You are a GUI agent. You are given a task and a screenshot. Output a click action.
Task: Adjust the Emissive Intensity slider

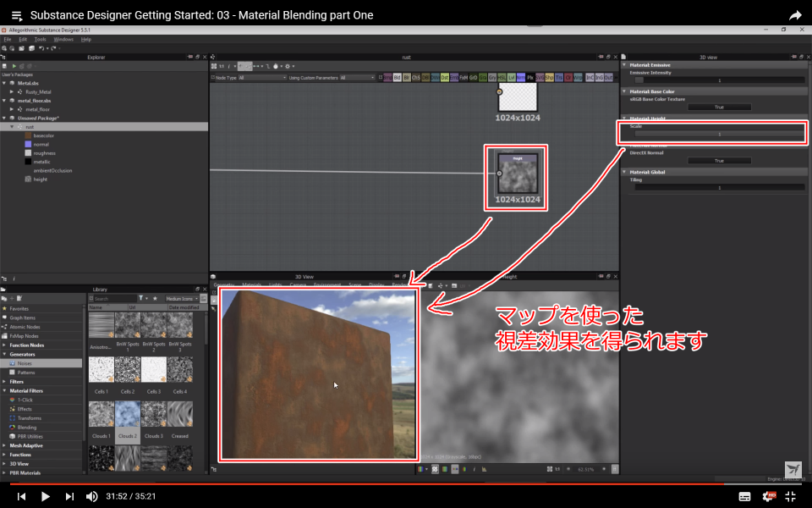pos(719,80)
